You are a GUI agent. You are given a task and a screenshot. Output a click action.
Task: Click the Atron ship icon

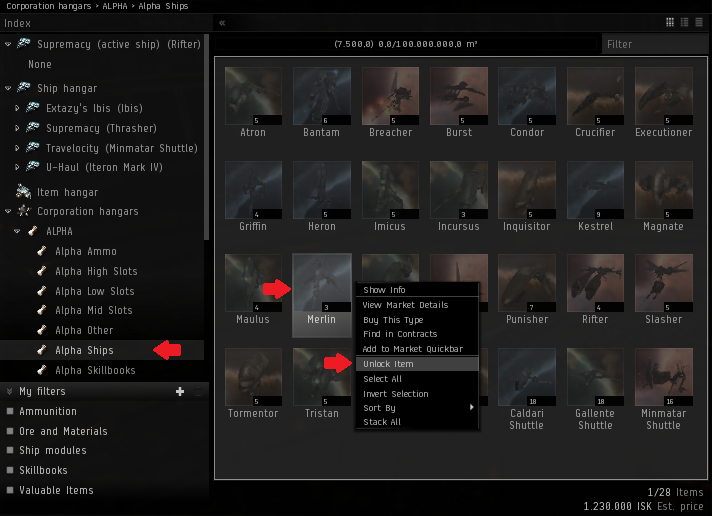coord(254,96)
